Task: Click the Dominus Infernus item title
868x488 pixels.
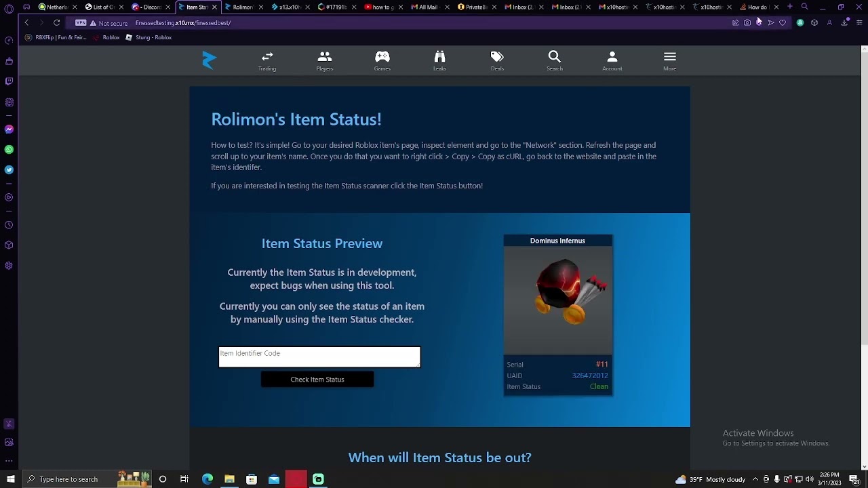Action: 557,241
